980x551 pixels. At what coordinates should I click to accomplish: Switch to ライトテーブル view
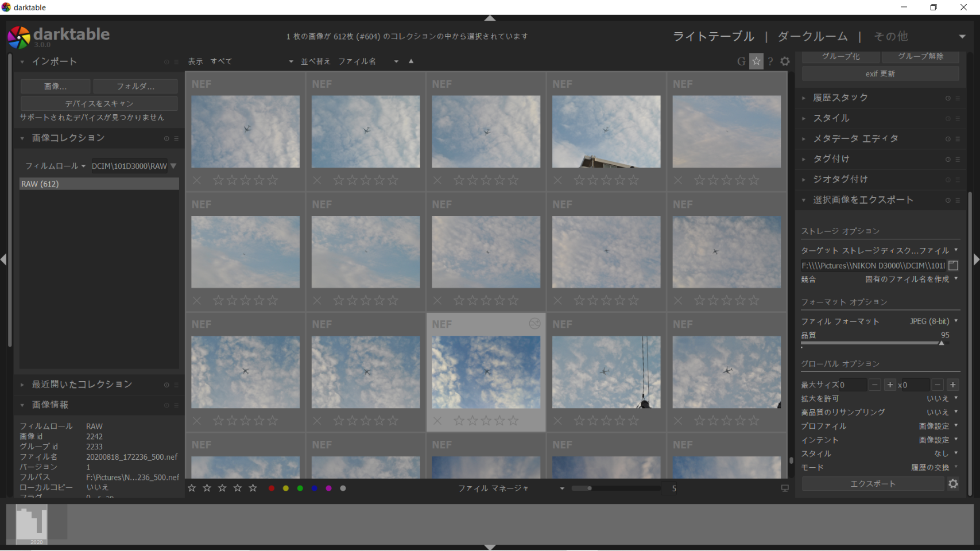(713, 37)
